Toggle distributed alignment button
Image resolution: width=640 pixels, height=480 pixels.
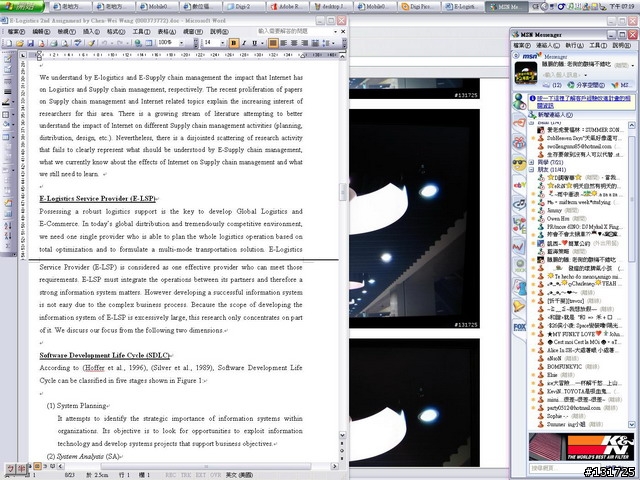pyautogui.click(x=315, y=43)
